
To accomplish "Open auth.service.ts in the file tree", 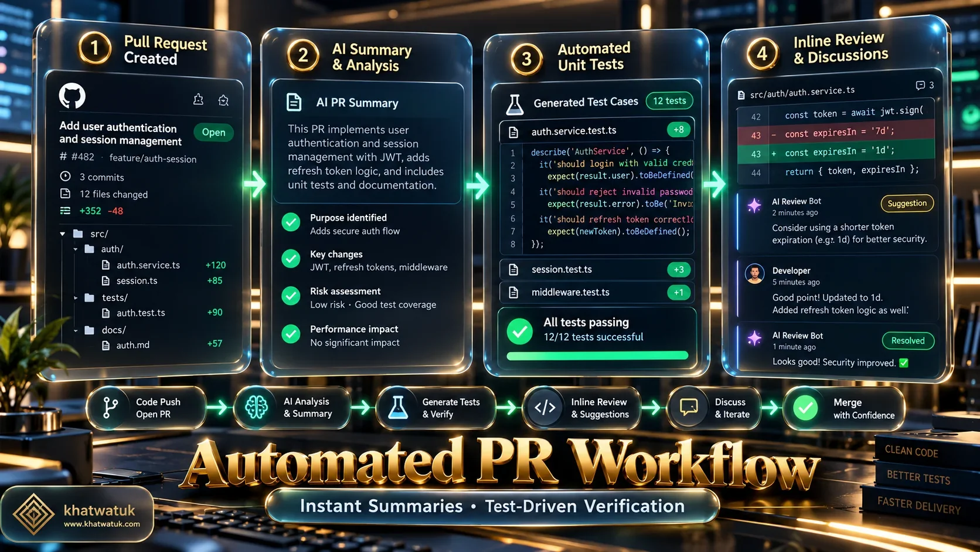I will [x=148, y=265].
